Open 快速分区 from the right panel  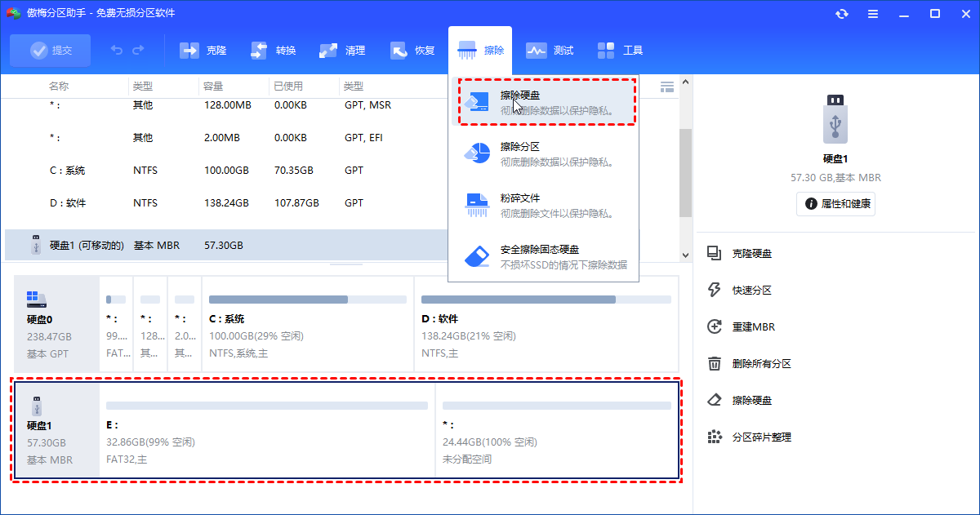(753, 290)
